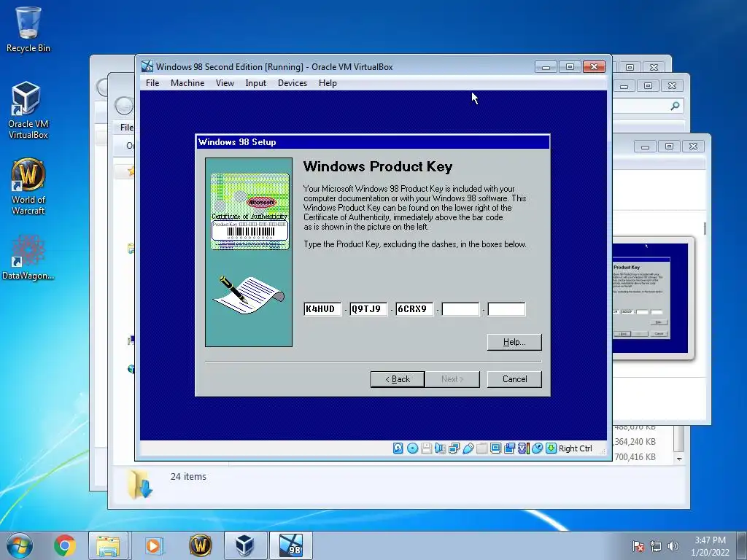Open the Input menu
This screenshot has height=560, width=747.
[x=255, y=83]
